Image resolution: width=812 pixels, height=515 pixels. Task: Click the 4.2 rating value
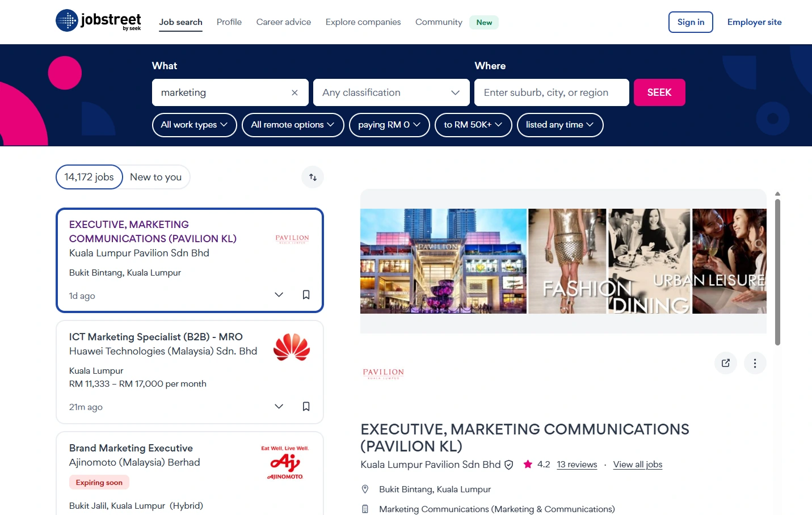point(544,465)
